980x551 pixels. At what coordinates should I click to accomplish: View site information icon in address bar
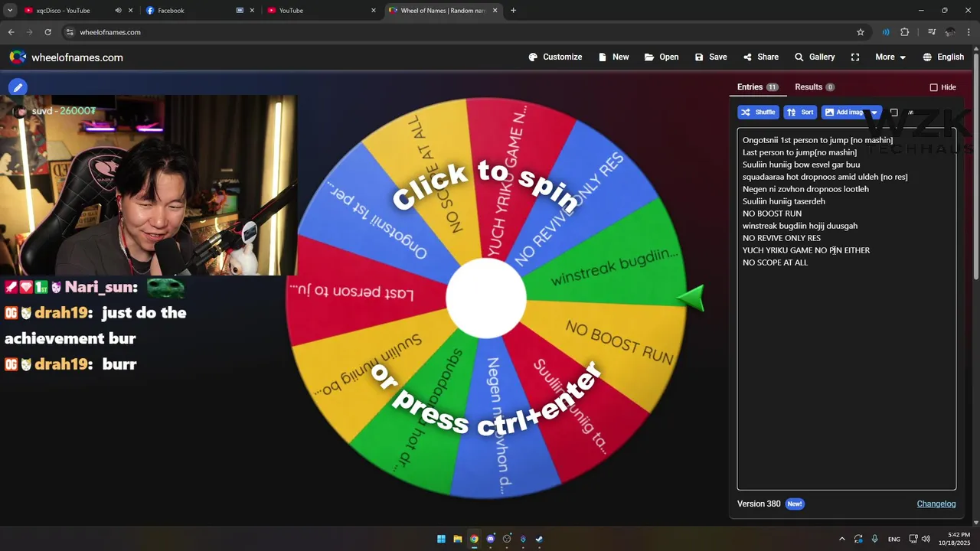pos(70,32)
